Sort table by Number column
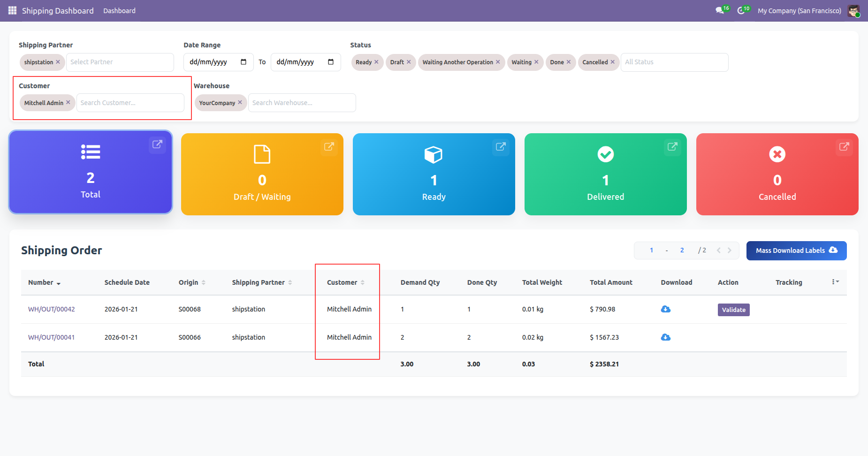This screenshot has height=456, width=868. coord(41,282)
